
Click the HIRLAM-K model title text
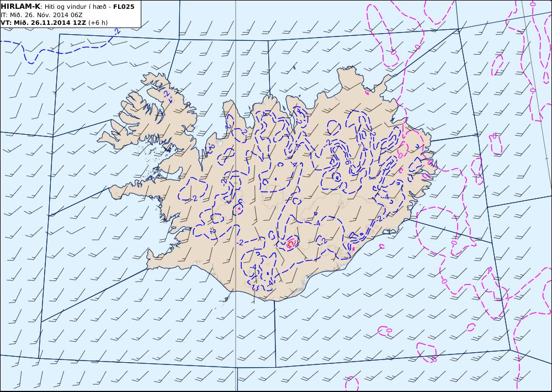[21, 7]
